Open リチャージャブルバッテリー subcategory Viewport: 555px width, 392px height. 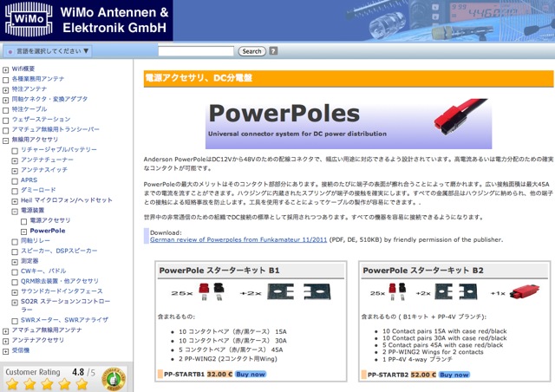(x=59, y=149)
